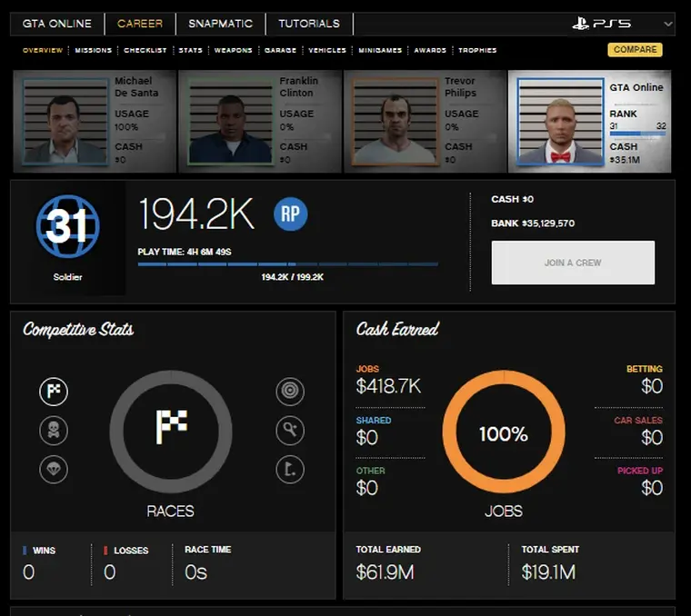
Task: Open the Tutorials tab
Action: [x=309, y=24]
